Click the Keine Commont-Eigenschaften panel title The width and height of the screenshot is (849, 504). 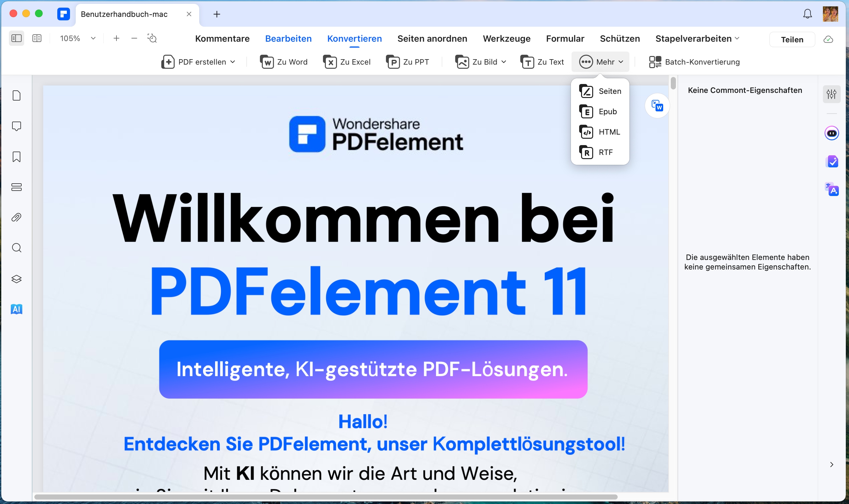coord(744,90)
